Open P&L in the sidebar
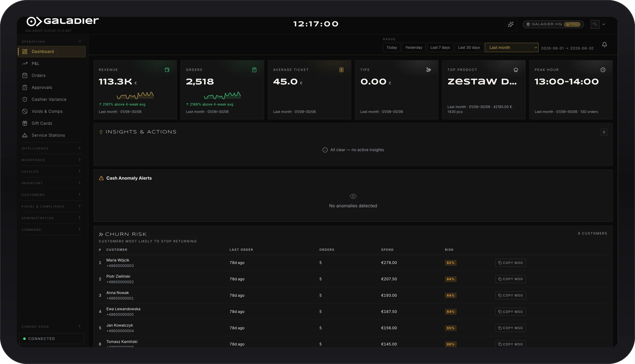 click(x=52, y=63)
